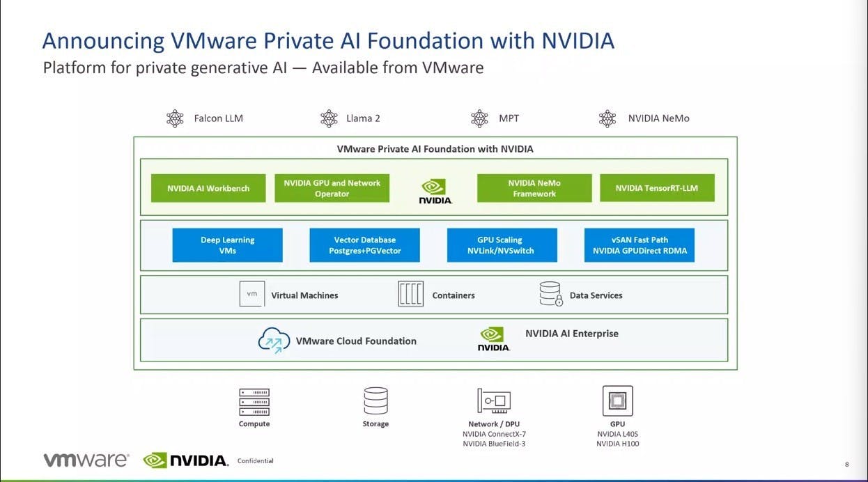Click the Network / DPU card icon
868x482 pixels.
point(494,401)
